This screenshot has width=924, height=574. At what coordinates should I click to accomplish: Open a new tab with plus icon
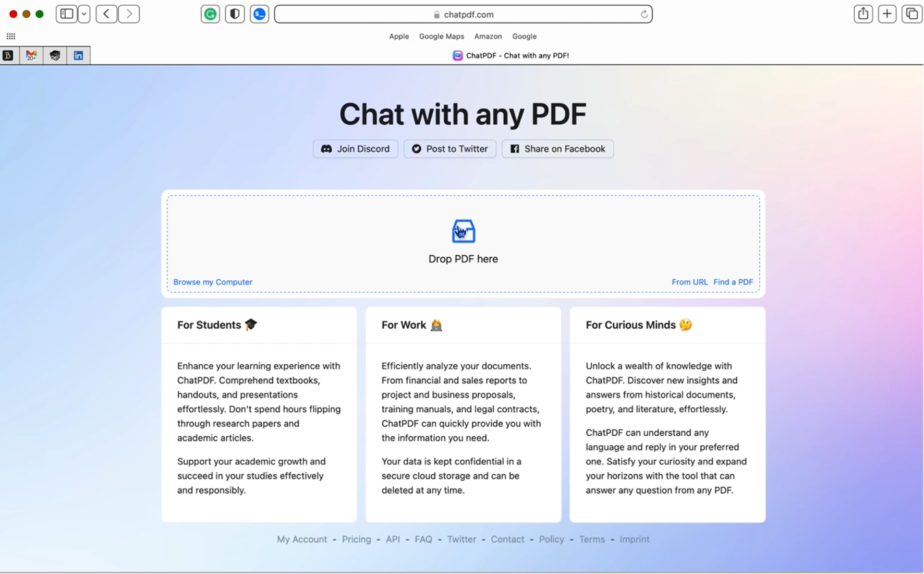pyautogui.click(x=887, y=14)
